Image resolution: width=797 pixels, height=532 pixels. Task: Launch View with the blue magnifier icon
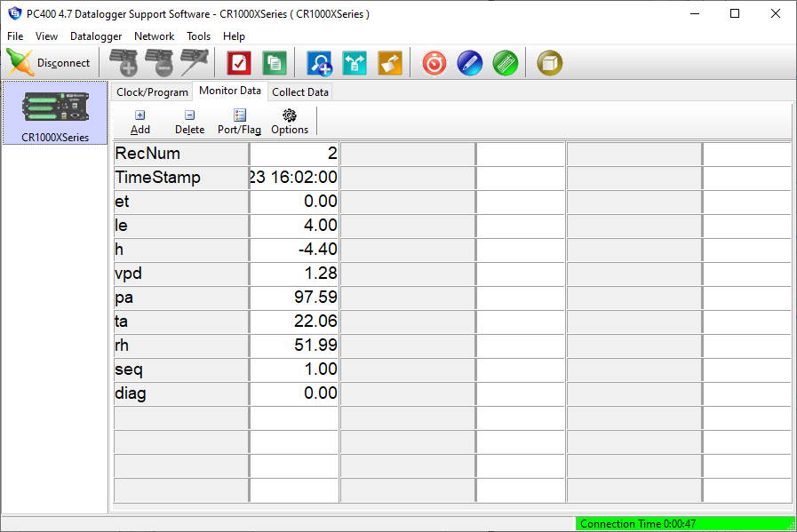pos(319,63)
